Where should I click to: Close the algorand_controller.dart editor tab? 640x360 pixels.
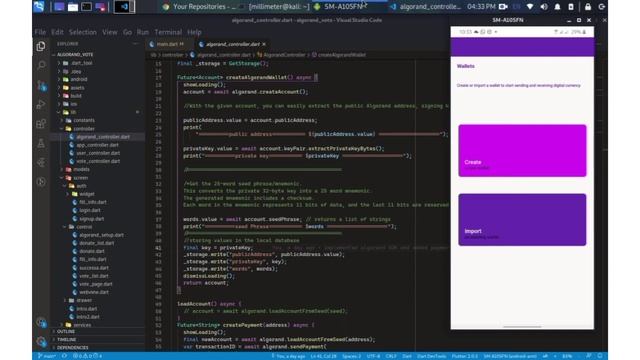[264, 44]
